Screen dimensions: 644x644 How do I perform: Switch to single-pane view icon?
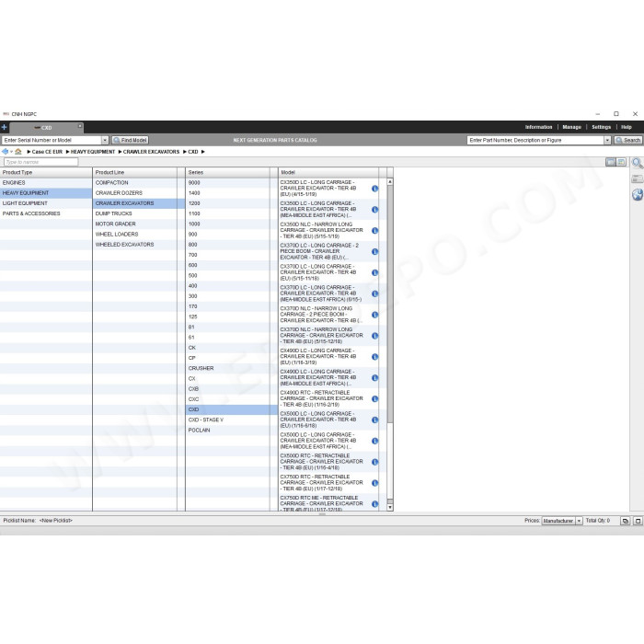[611, 162]
